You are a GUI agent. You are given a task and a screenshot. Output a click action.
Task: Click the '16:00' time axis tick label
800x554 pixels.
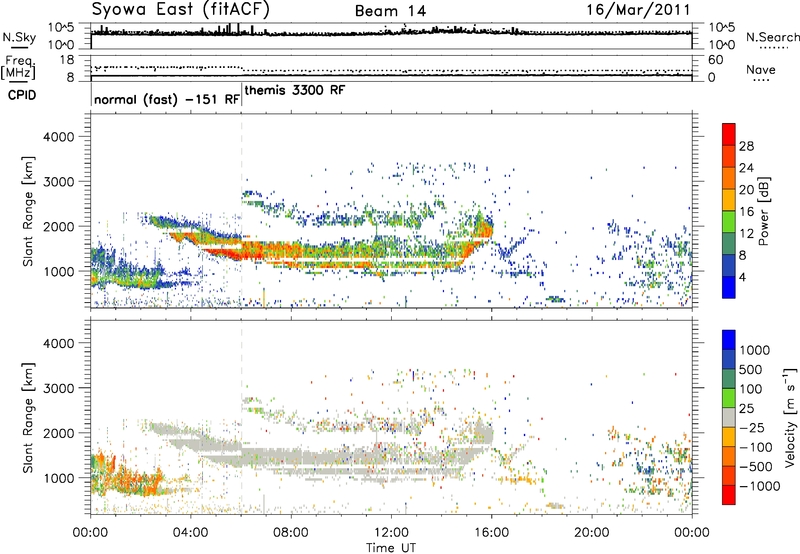point(491,533)
